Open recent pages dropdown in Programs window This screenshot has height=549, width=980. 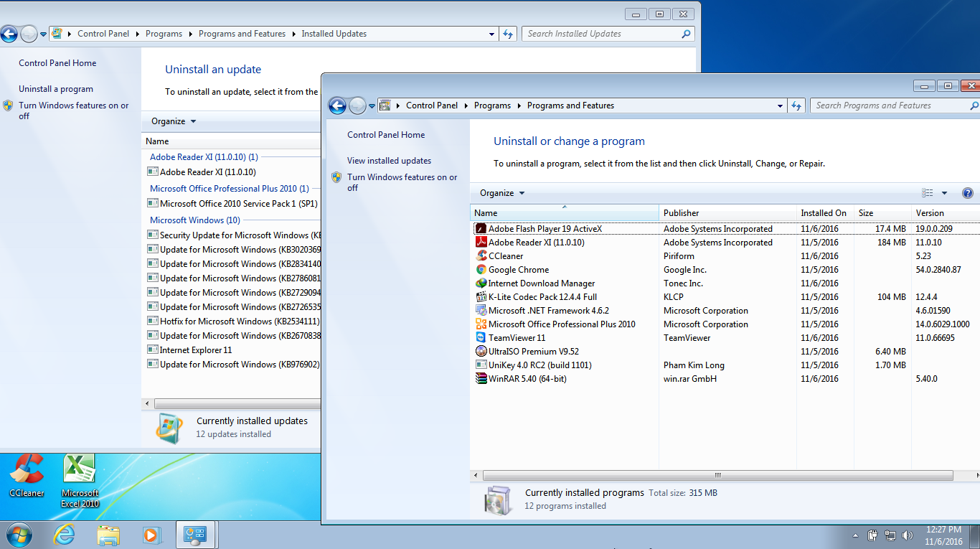pos(372,105)
